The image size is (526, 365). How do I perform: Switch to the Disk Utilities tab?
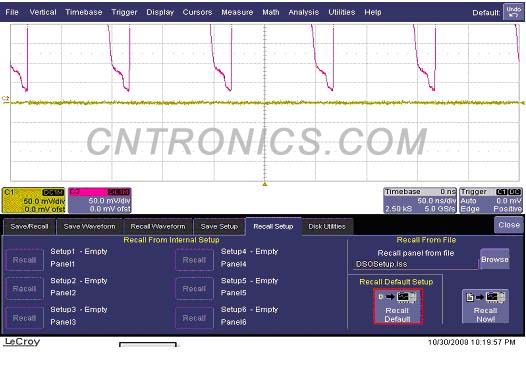click(327, 227)
